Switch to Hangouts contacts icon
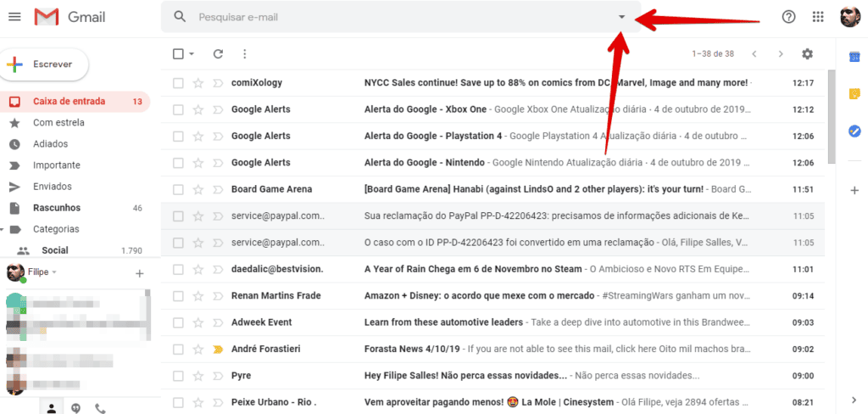868x414 pixels. (x=52, y=408)
